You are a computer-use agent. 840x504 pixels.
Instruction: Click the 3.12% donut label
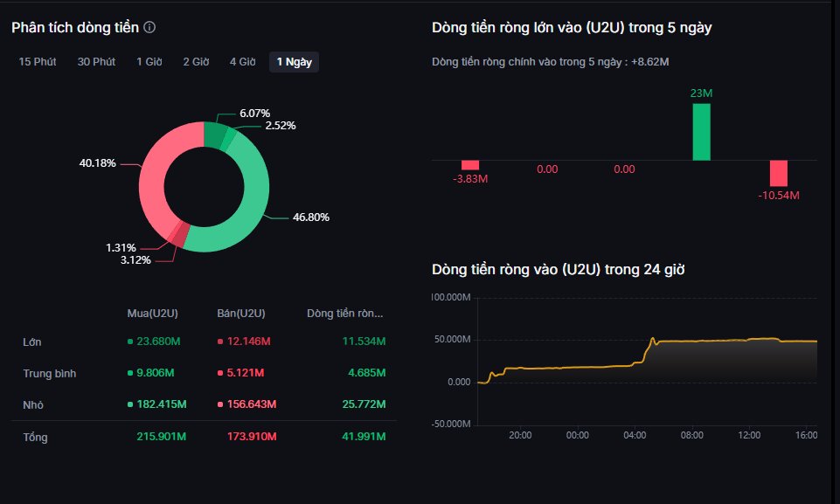tap(135, 260)
